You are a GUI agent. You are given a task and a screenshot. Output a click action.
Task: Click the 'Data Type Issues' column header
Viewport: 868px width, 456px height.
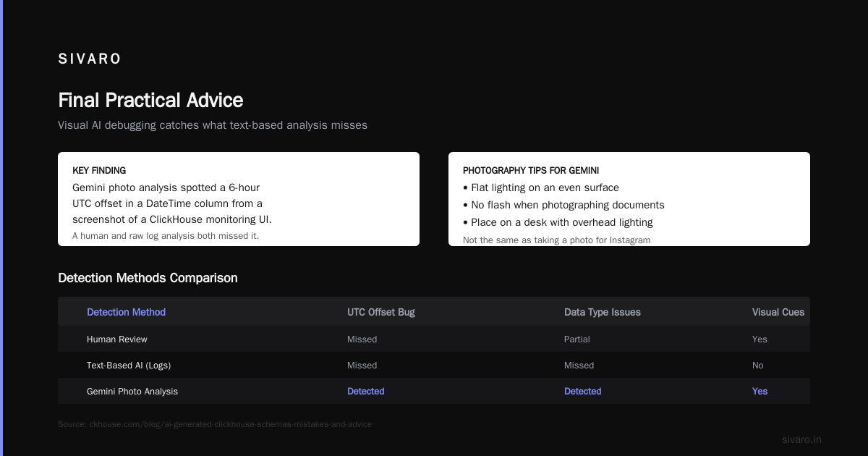point(603,312)
